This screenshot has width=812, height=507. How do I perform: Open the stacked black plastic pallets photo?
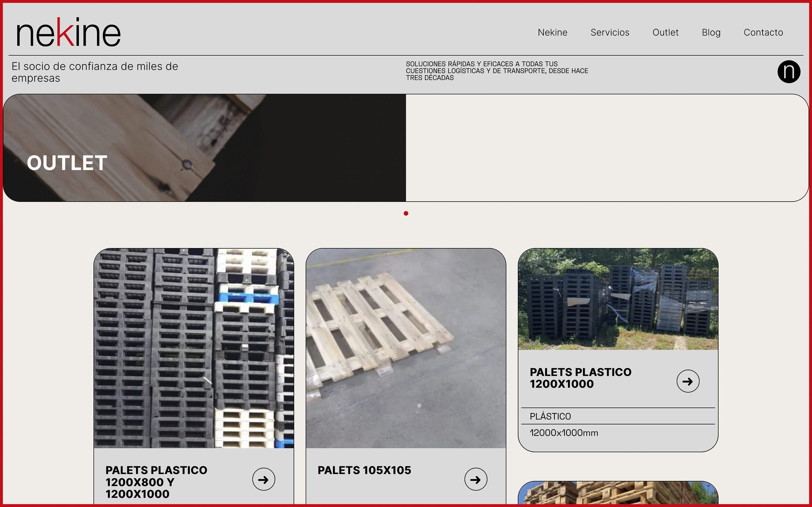click(x=194, y=348)
